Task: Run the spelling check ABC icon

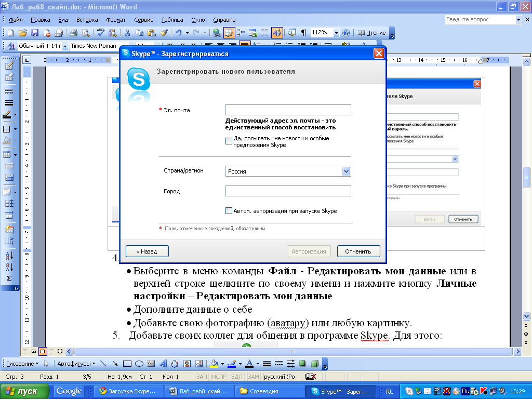Action: pyautogui.click(x=100, y=33)
